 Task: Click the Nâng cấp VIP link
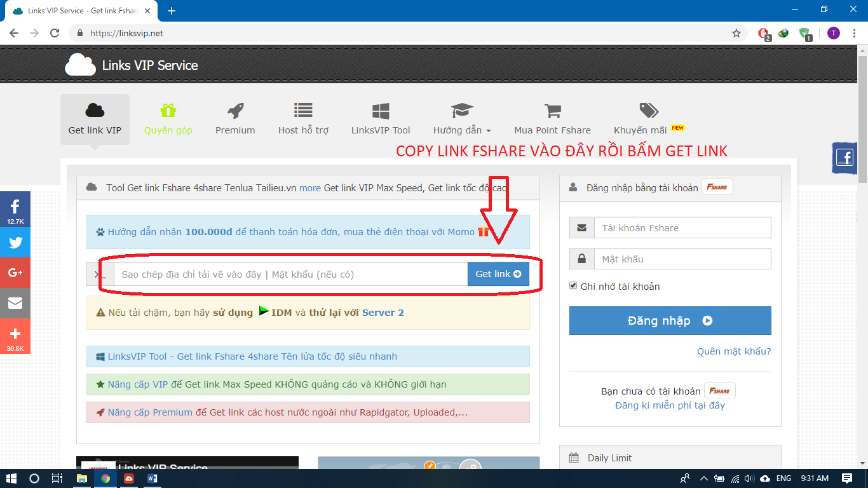coord(138,384)
